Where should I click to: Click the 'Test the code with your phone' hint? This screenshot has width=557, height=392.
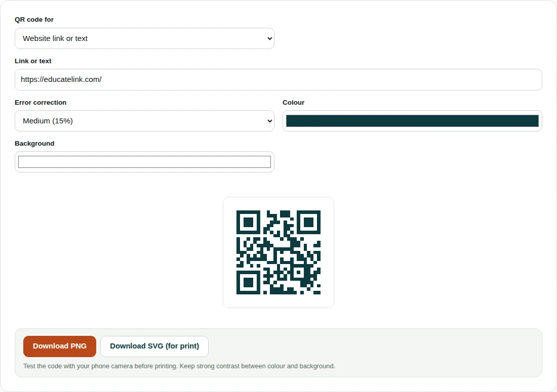(179, 366)
